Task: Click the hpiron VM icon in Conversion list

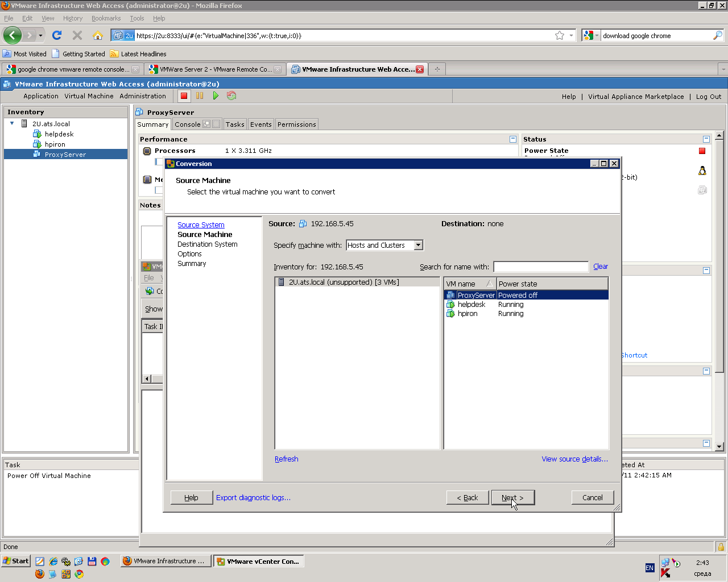Action: pos(450,314)
